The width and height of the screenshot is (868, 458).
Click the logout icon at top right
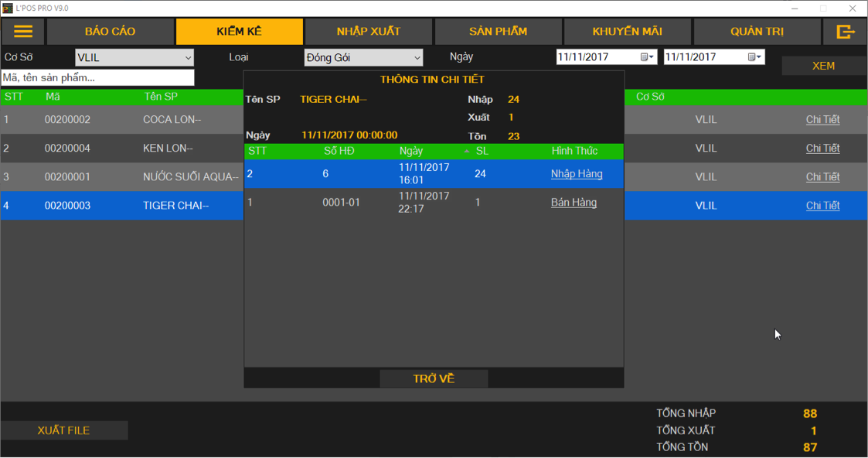point(846,32)
